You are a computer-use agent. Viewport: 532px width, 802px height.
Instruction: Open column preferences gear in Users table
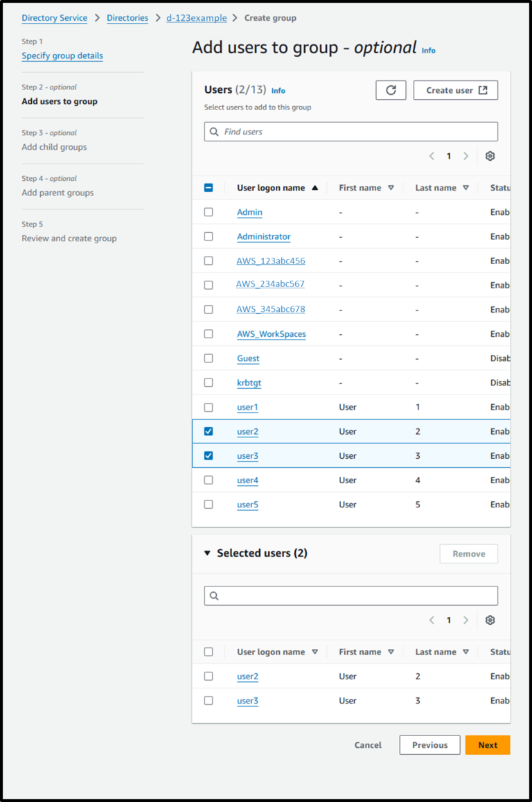(x=490, y=155)
